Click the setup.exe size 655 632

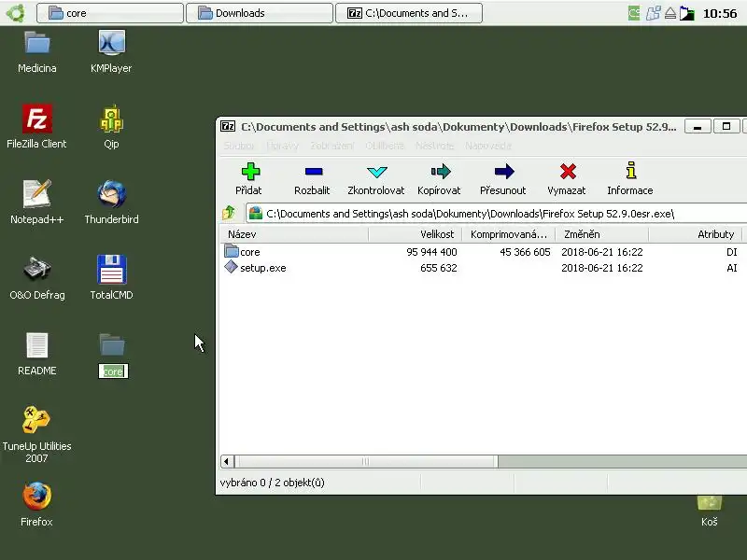point(438,268)
